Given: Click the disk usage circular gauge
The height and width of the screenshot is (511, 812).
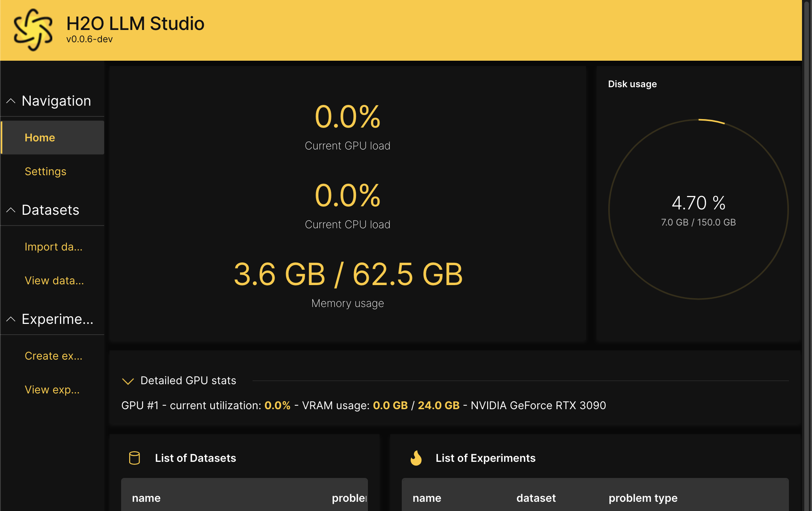Looking at the screenshot, I should (698, 209).
